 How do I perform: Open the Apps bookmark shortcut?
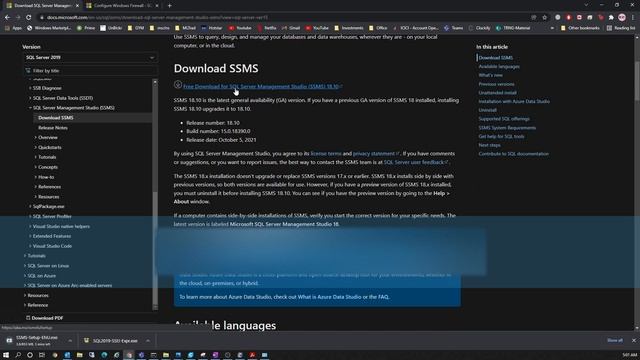(x=13, y=28)
